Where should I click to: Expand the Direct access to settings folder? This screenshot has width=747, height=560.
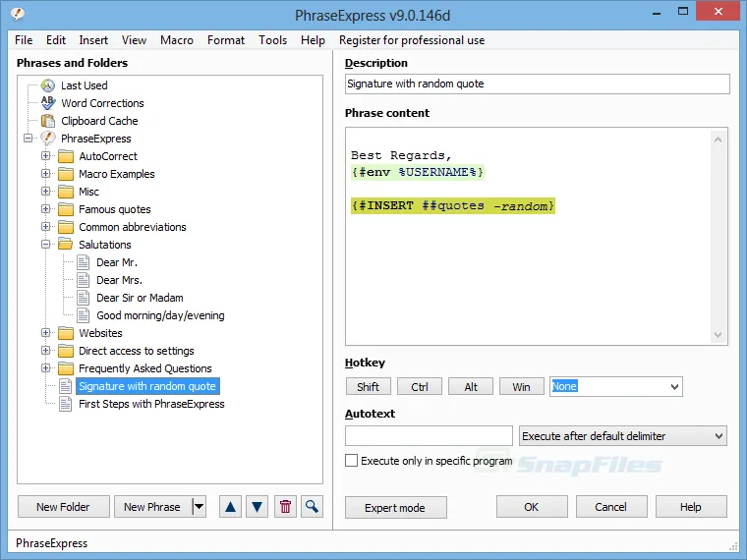coord(46,350)
